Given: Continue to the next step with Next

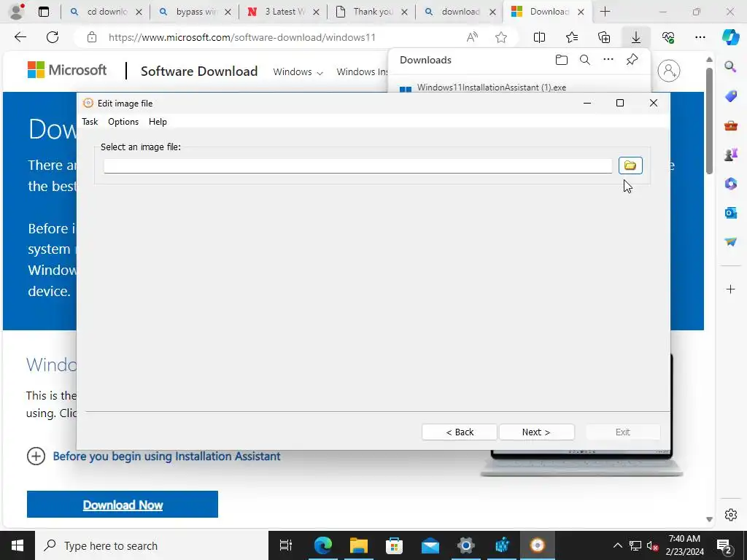Looking at the screenshot, I should click(x=536, y=432).
